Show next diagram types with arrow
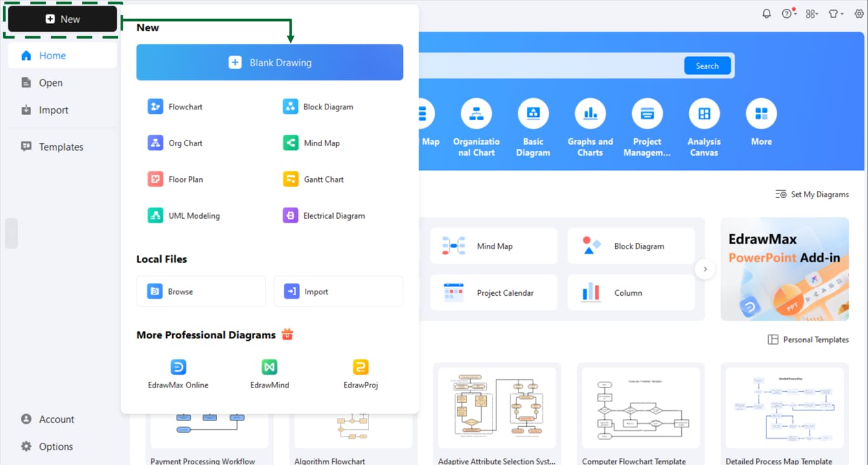The height and width of the screenshot is (465, 868). 705,269
